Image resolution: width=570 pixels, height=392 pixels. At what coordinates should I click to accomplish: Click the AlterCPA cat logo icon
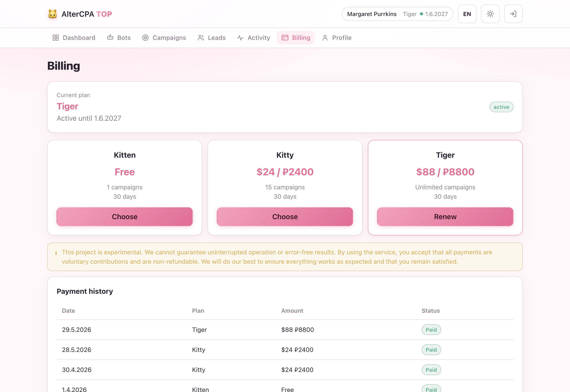pyautogui.click(x=53, y=14)
